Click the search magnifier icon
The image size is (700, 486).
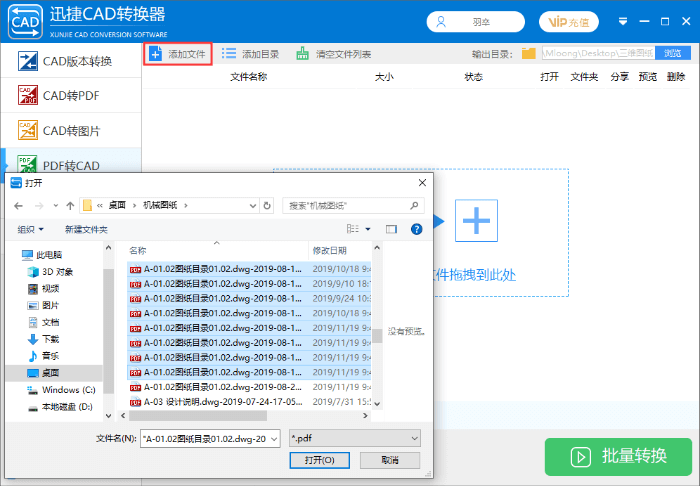tap(414, 205)
